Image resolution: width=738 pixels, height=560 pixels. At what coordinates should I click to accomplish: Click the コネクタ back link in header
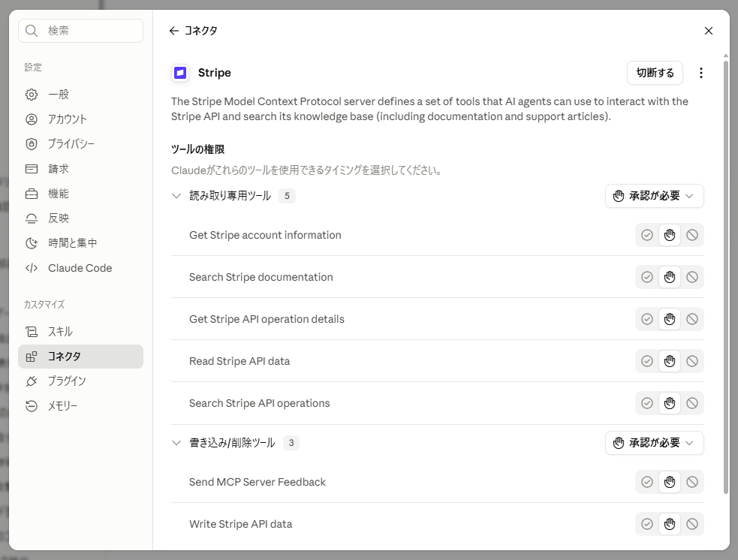[200, 31]
